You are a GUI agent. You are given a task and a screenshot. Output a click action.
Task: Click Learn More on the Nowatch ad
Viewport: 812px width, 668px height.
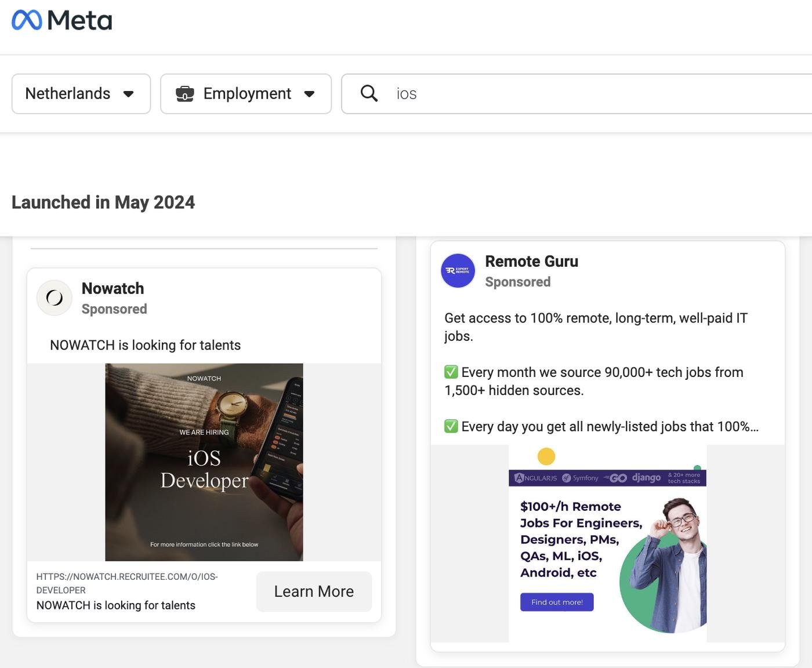click(x=314, y=591)
